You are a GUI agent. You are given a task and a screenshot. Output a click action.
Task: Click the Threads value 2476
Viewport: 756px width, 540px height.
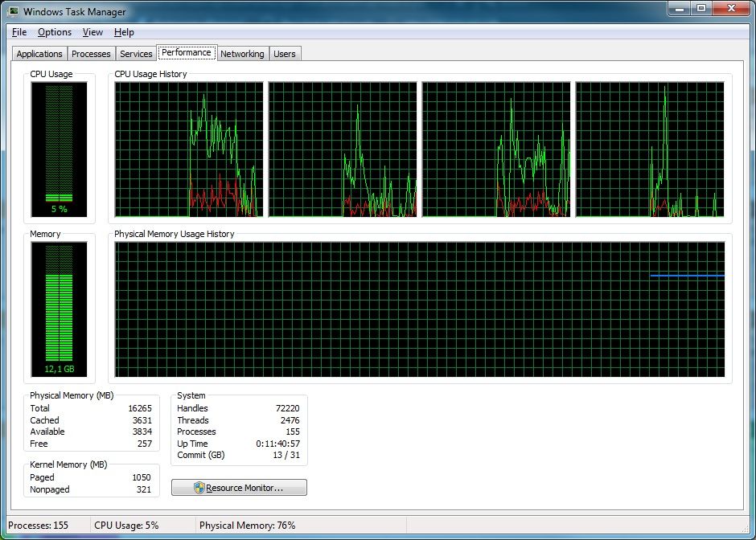click(290, 420)
